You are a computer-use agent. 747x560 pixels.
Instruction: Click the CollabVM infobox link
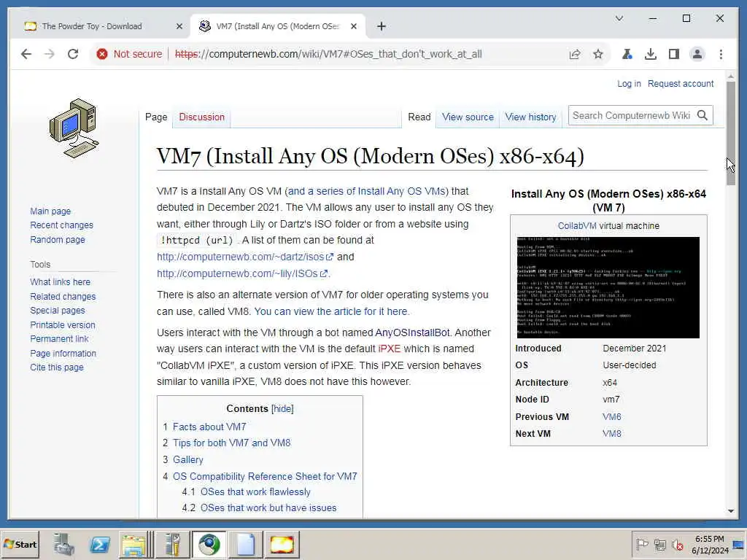577,226
